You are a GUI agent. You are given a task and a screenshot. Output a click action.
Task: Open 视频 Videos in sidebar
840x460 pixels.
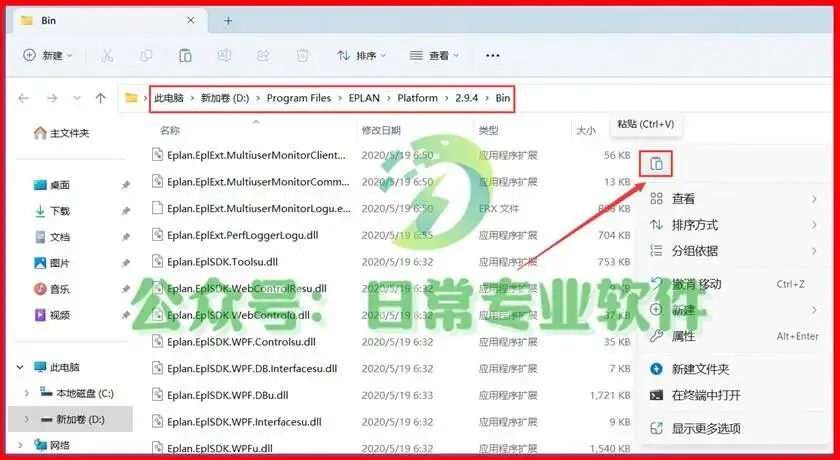(52, 315)
